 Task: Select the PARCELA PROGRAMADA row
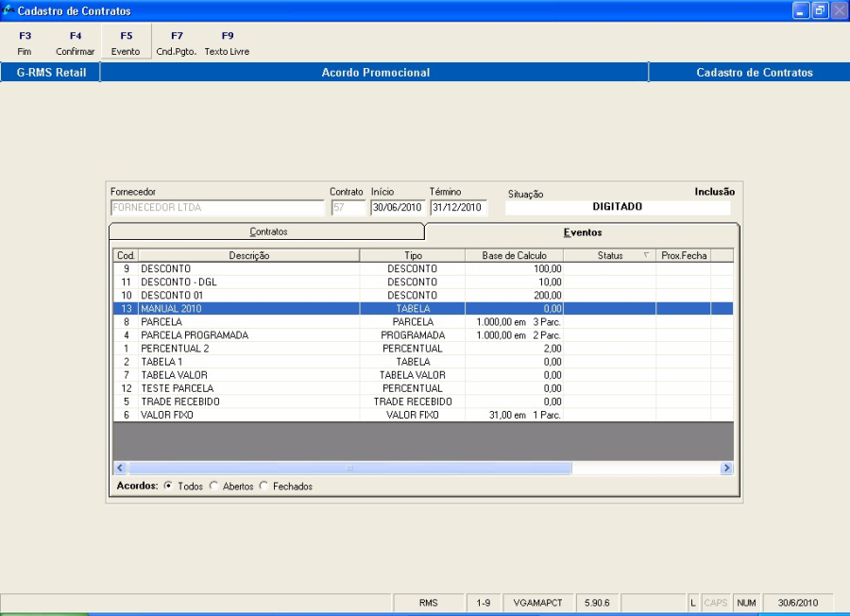(423, 335)
